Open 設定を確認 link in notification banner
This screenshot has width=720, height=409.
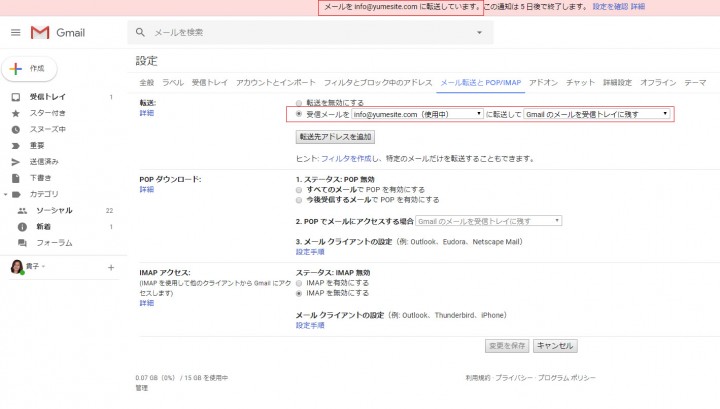coord(610,7)
